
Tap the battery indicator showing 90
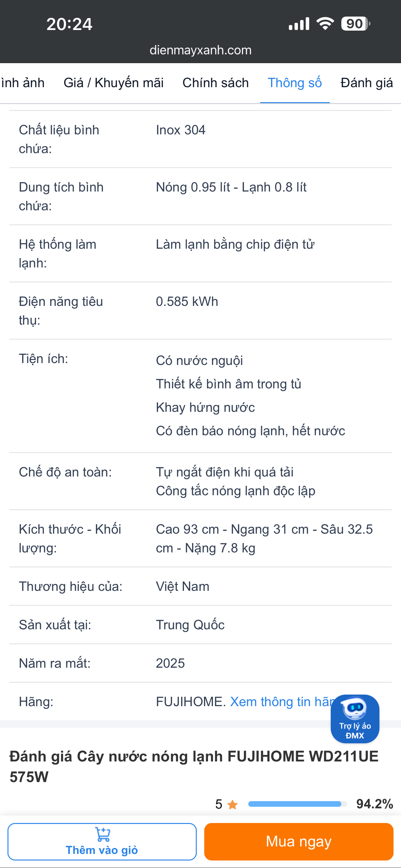(355, 24)
